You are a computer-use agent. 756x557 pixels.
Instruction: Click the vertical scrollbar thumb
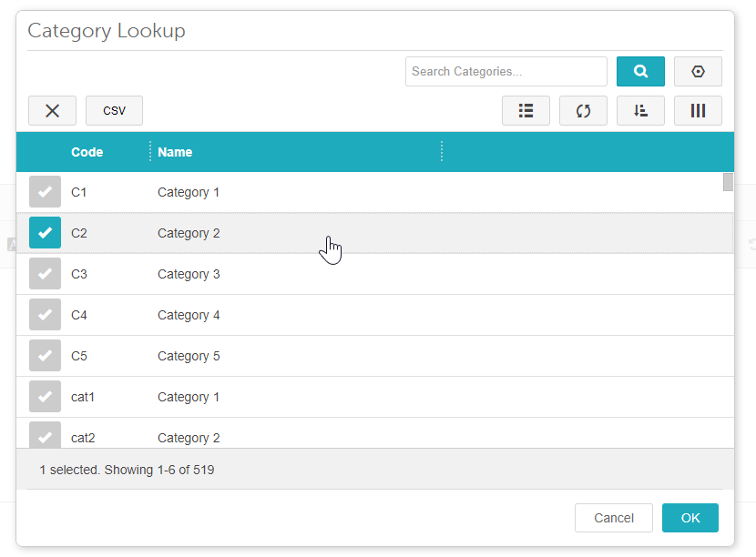click(728, 182)
